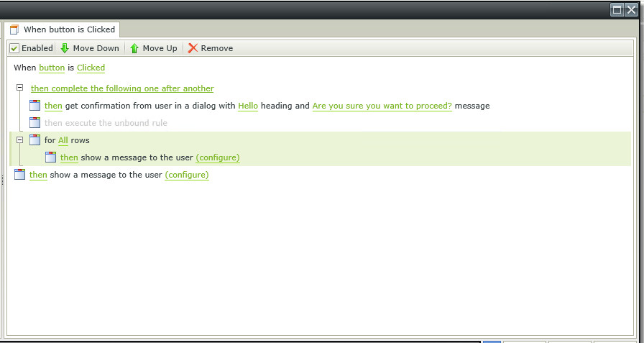Viewport: 644px width, 343px height.
Task: Collapse the 'for All rows' loop
Action: (19, 140)
